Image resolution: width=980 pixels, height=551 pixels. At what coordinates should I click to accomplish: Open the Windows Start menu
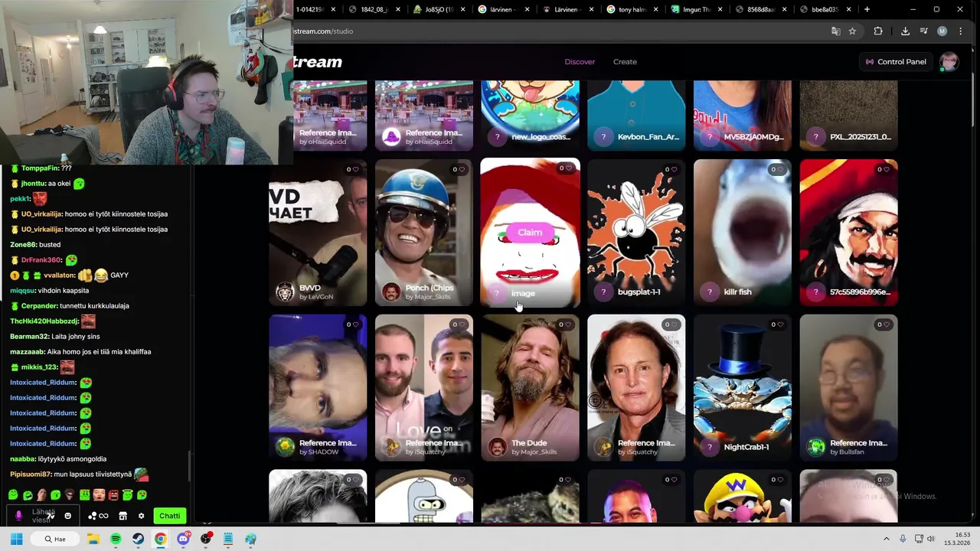tap(16, 539)
